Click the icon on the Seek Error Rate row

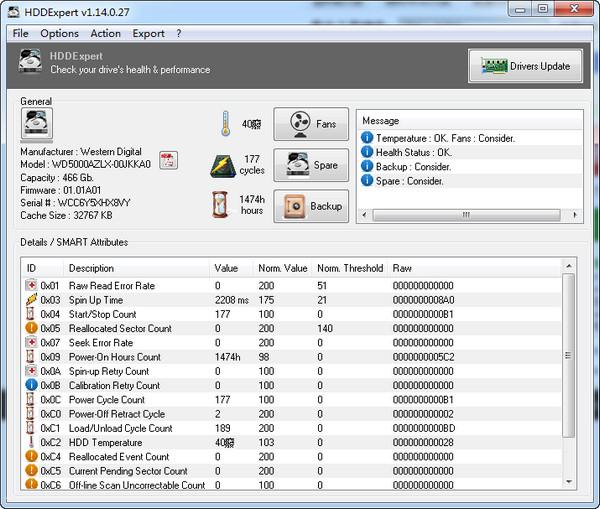pyautogui.click(x=31, y=342)
